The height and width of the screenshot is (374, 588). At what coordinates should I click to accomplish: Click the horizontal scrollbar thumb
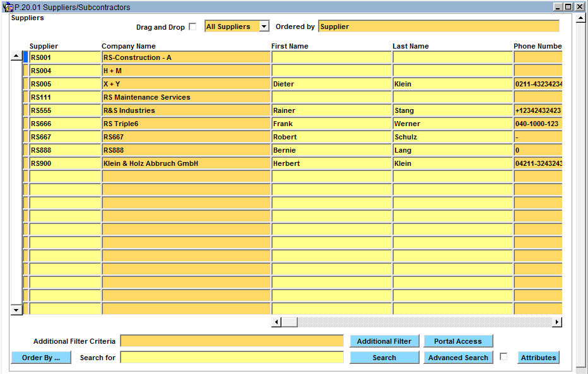290,322
